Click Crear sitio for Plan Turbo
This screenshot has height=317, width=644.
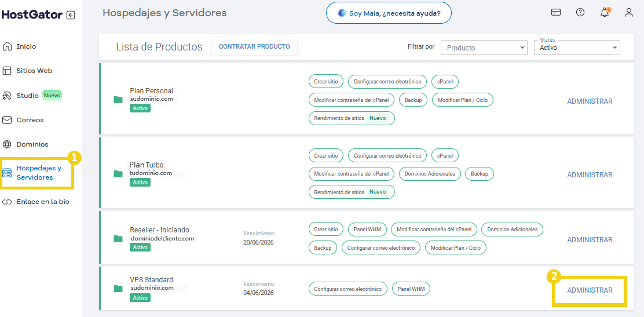326,156
